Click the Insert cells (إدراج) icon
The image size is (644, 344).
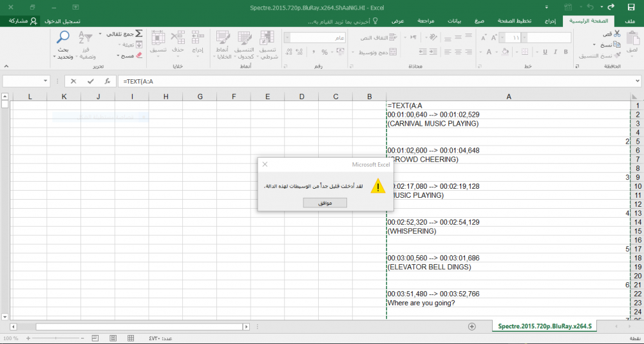pyautogui.click(x=198, y=38)
